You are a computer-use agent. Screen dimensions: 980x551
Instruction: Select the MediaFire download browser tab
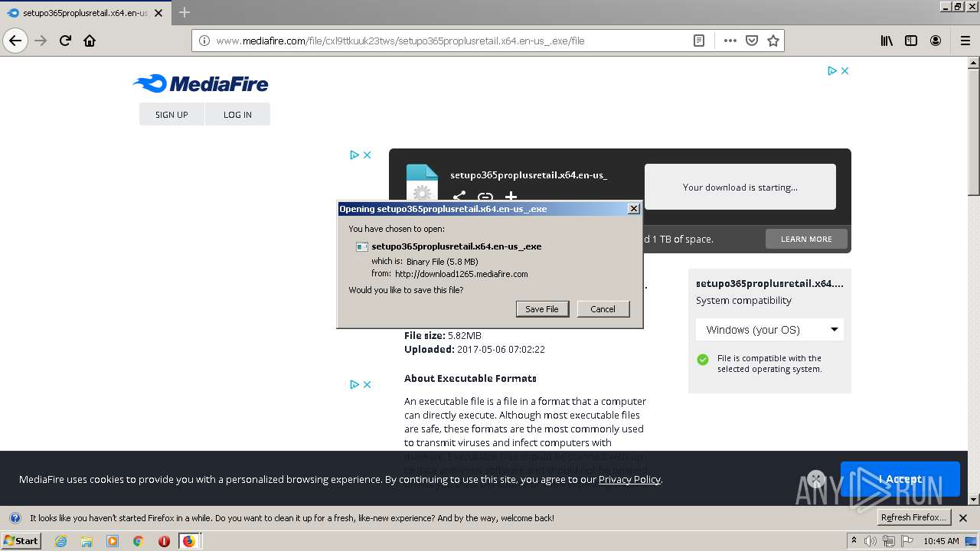pos(84,13)
